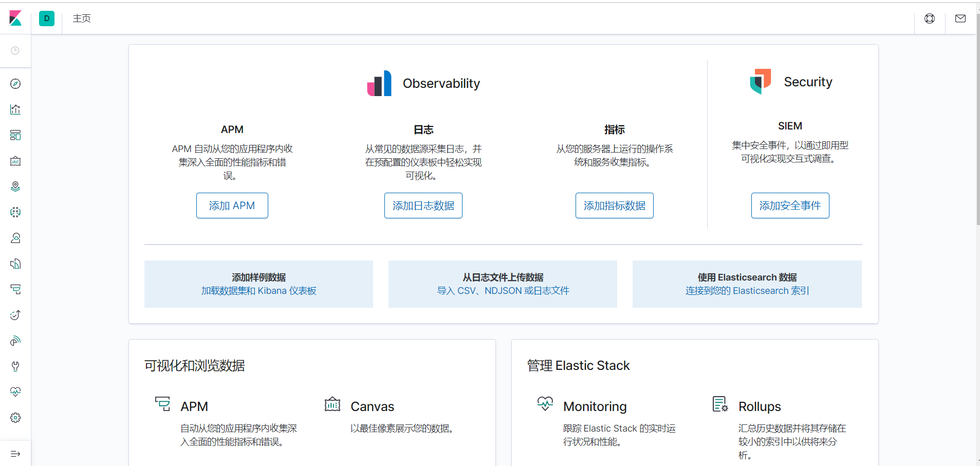Open Dashboard from the sidebar
The image size is (980, 466).
click(15, 135)
